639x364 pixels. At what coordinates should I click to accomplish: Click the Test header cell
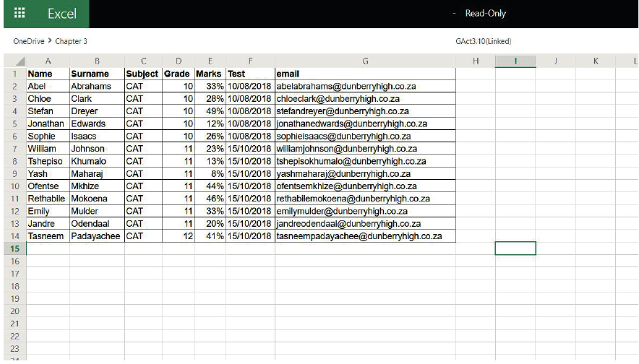coord(251,74)
